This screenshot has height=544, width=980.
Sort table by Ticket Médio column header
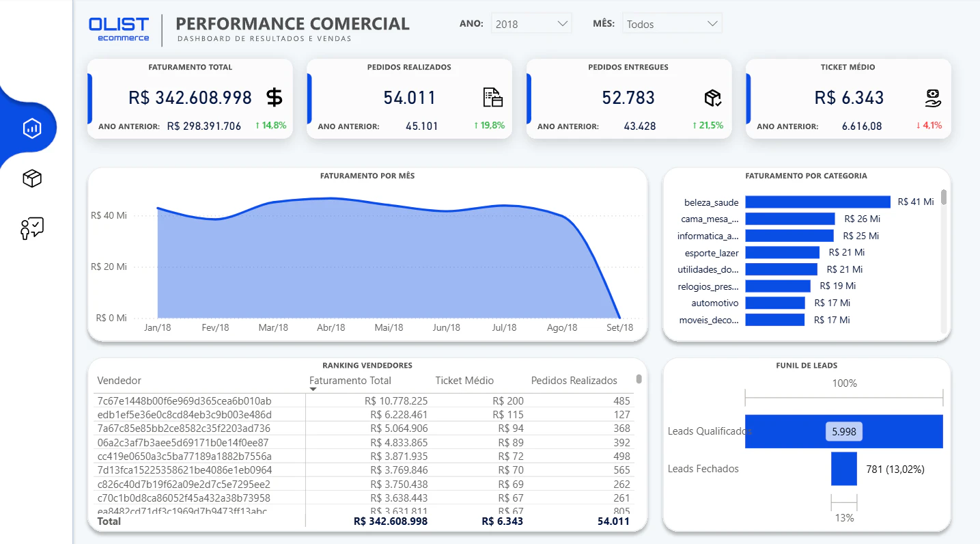pyautogui.click(x=464, y=381)
